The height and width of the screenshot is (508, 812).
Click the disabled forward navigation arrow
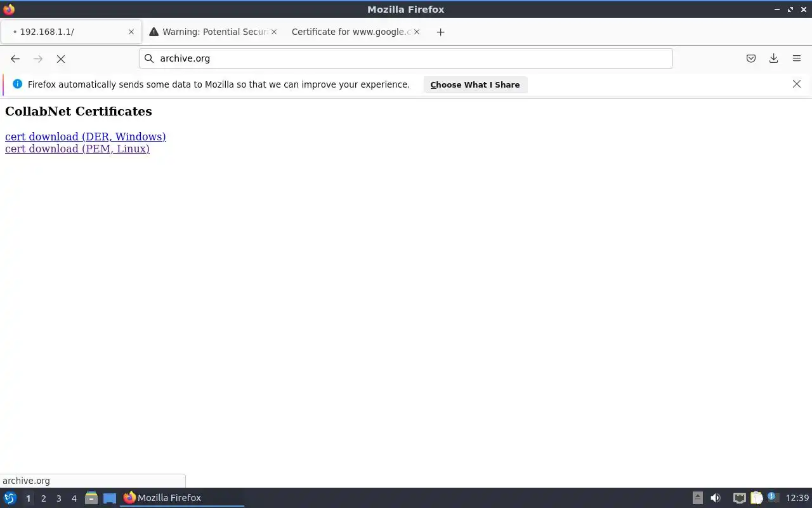pos(38,58)
